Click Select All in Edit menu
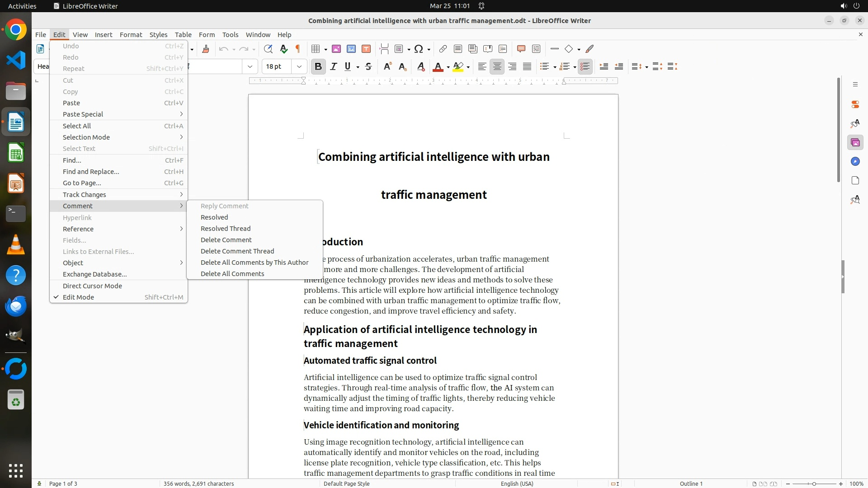This screenshot has height=488, width=868. click(76, 126)
